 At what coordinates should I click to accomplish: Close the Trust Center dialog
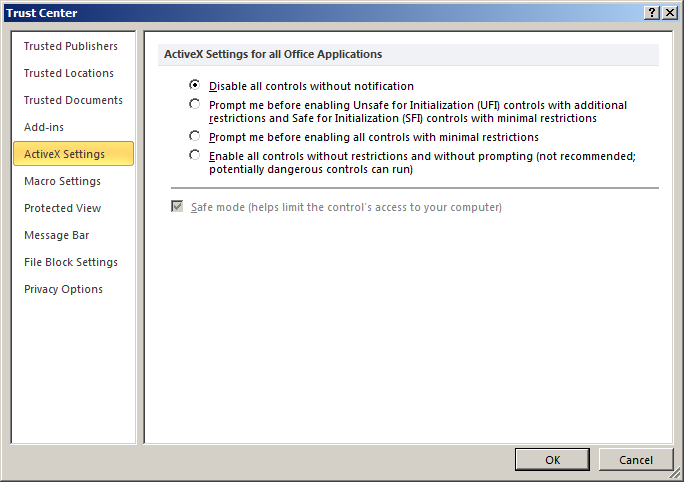pyautogui.click(x=670, y=13)
